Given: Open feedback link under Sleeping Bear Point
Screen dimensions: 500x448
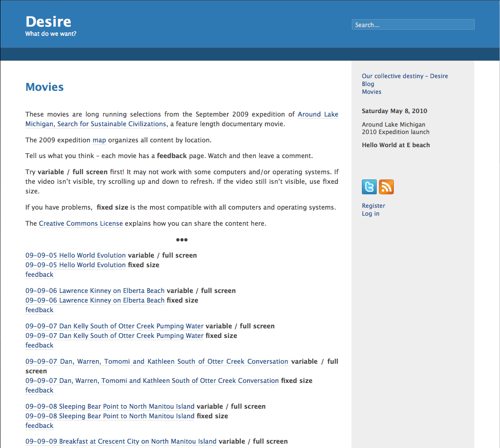Looking at the screenshot, I should [39, 425].
